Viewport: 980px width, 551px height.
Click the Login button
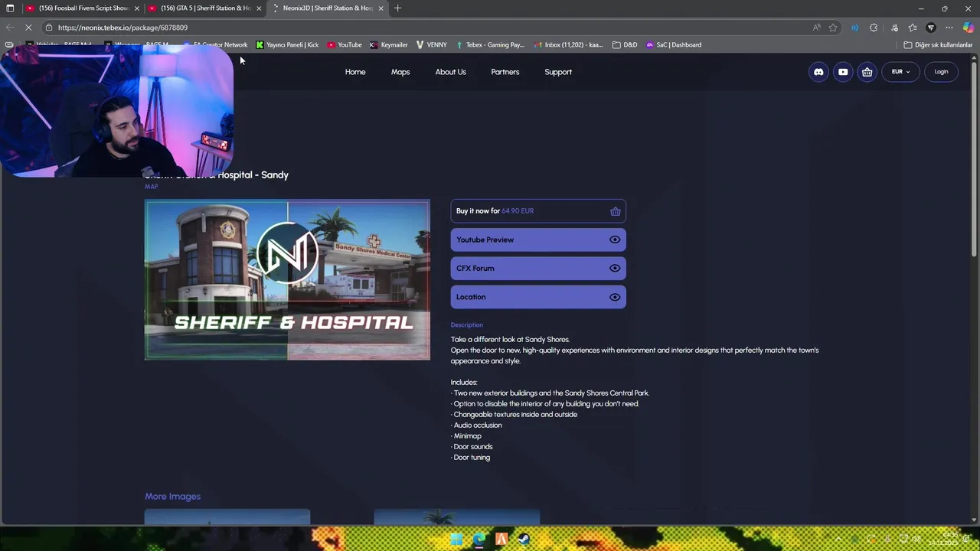click(941, 72)
